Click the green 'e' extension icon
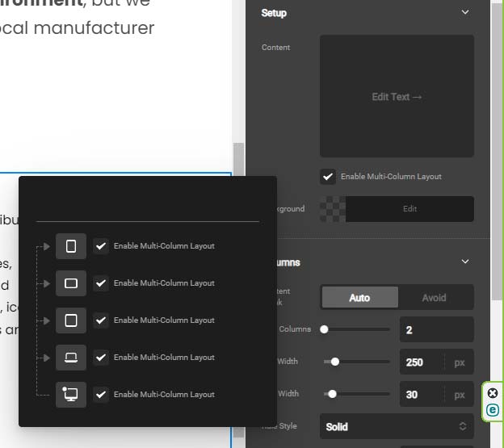Viewport: 504px width, 448px height. [493, 410]
